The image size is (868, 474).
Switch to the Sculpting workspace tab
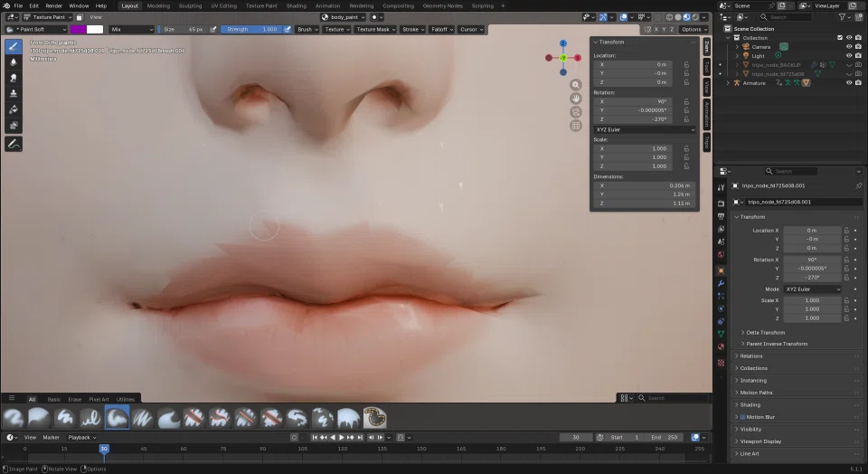pyautogui.click(x=190, y=5)
